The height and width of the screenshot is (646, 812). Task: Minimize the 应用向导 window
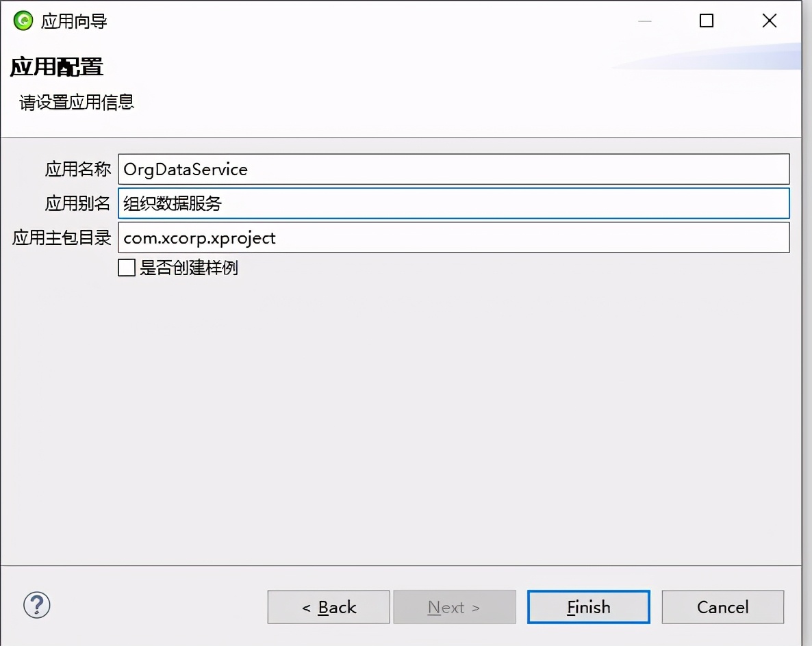pos(645,21)
